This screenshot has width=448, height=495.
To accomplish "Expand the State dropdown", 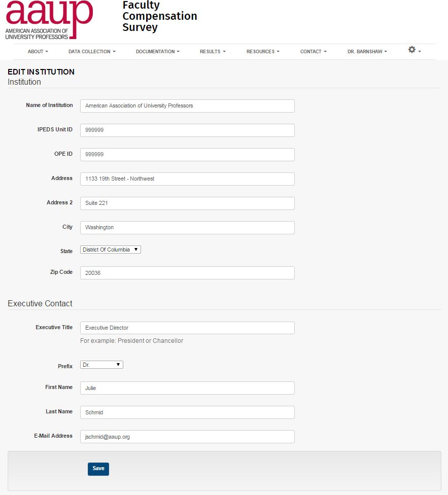I will coord(111,250).
